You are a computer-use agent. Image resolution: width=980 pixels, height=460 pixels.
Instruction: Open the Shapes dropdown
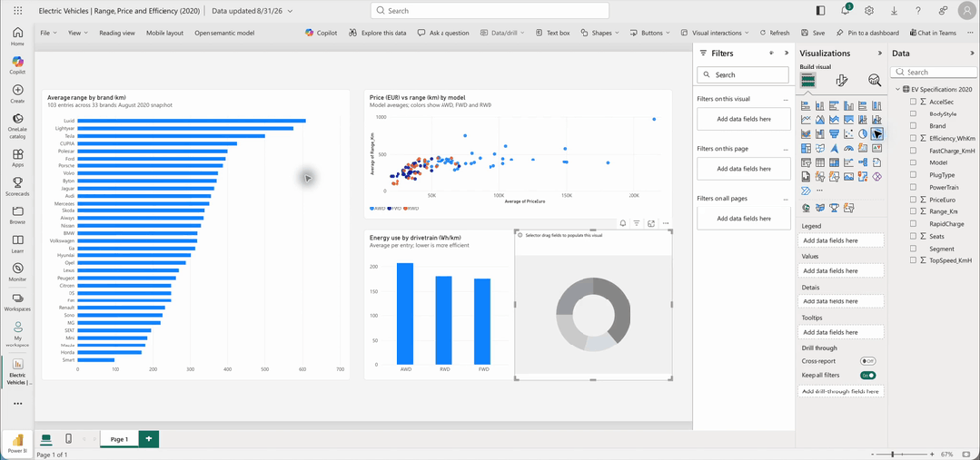click(600, 33)
